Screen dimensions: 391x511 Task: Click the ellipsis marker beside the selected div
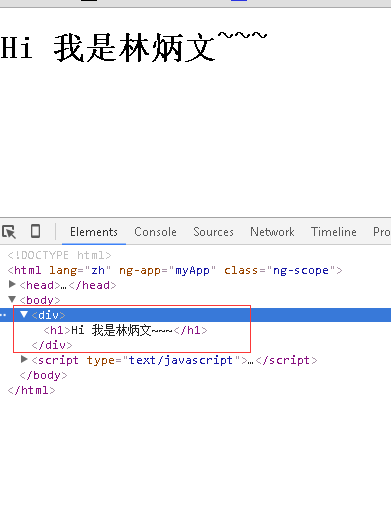pyautogui.click(x=3, y=315)
